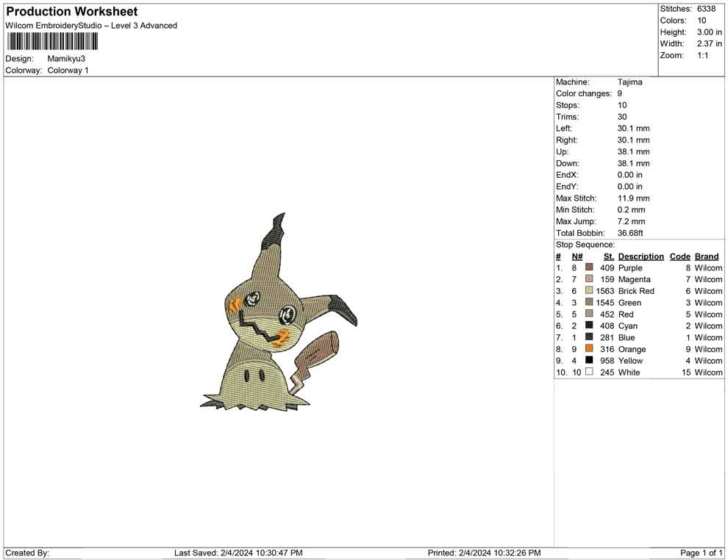Click the Mimikyu embroidery design preview
The height and width of the screenshot is (560, 728).
[x=279, y=312]
